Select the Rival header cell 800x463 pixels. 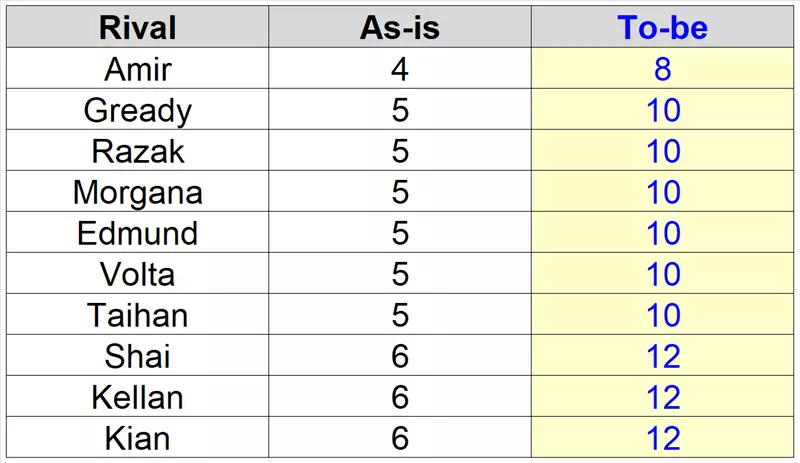coord(137,27)
